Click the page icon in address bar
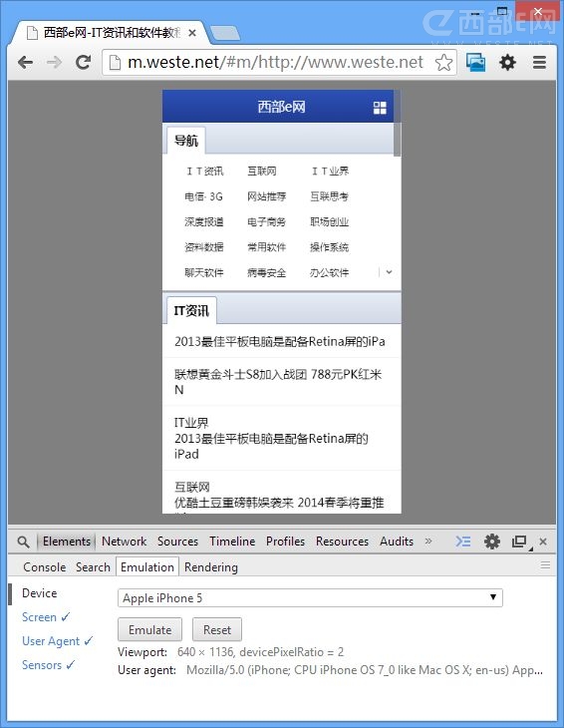Image resolution: width=564 pixels, height=728 pixels. click(115, 62)
